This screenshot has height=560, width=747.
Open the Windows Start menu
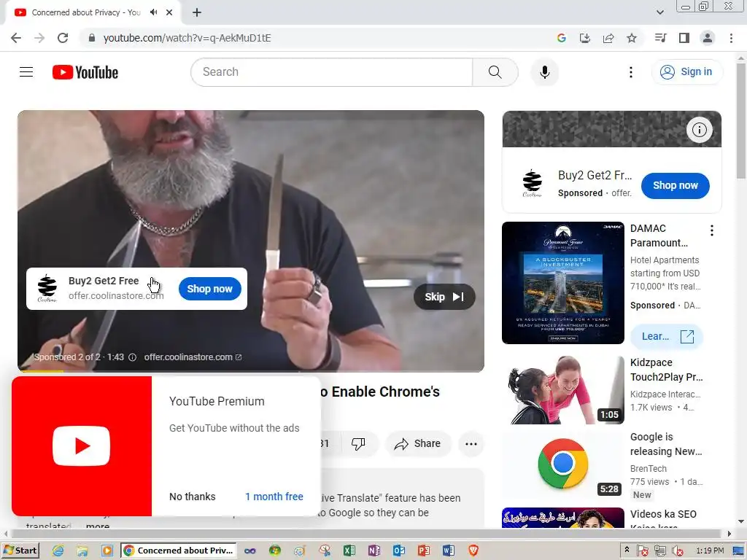[20, 551]
